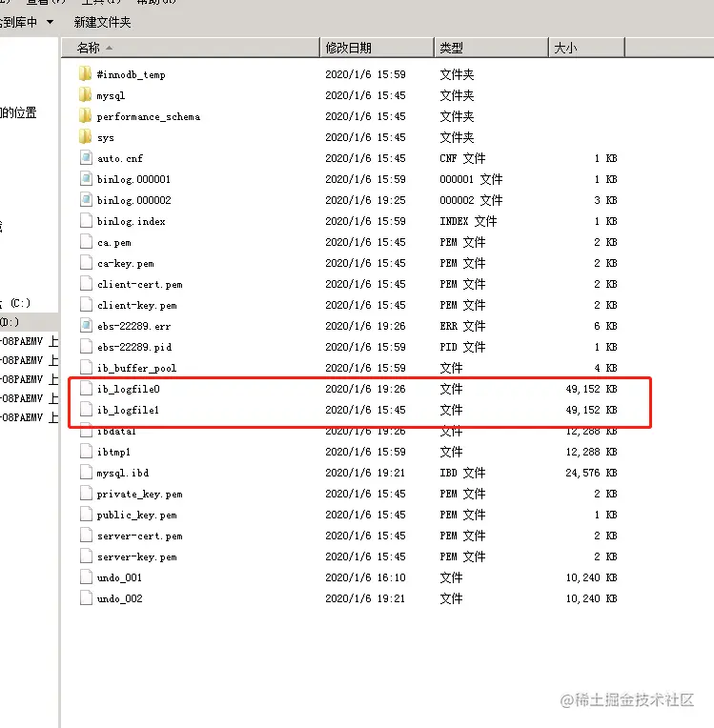Select file name ib_buffer_pool
714x728 pixels.
136,368
